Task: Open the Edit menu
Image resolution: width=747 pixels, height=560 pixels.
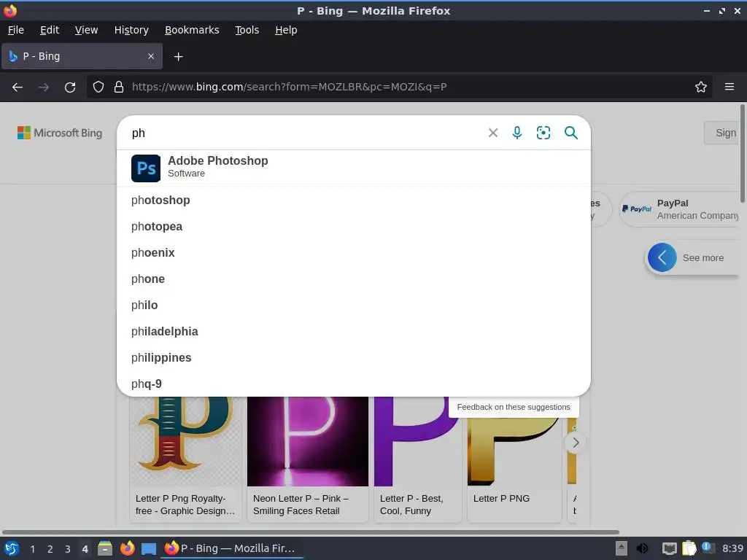Action: point(50,30)
